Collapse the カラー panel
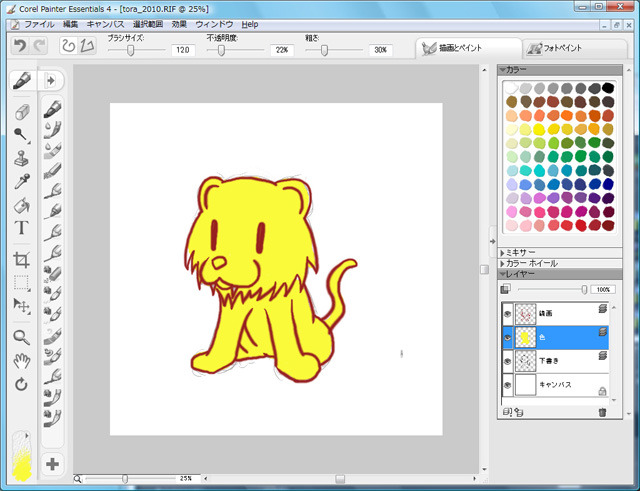 coord(503,70)
